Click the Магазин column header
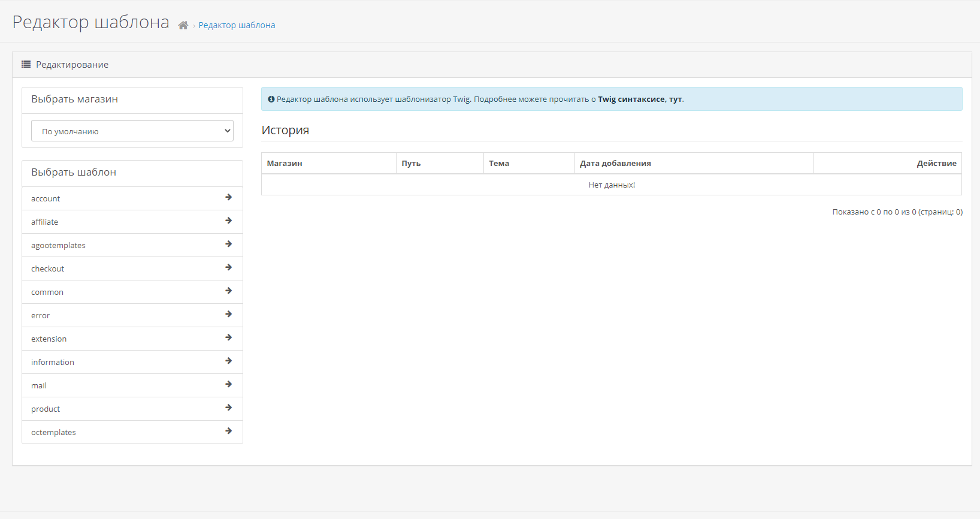Screen dimensions: 980x519 [x=285, y=164]
